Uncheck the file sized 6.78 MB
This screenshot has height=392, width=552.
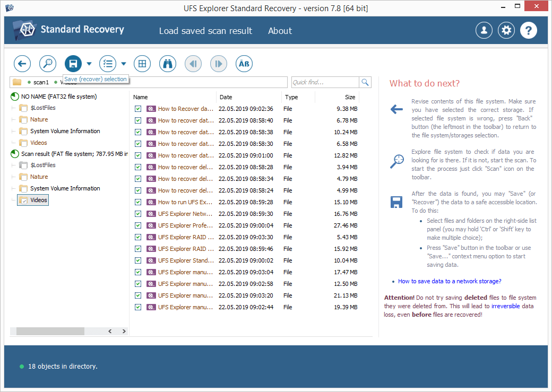pyautogui.click(x=138, y=120)
